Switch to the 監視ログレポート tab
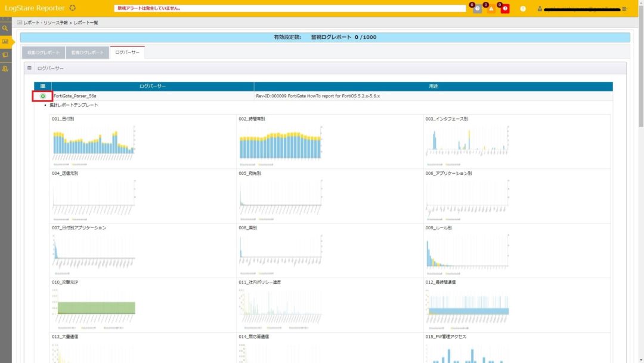Image resolution: width=644 pixels, height=363 pixels. click(88, 53)
